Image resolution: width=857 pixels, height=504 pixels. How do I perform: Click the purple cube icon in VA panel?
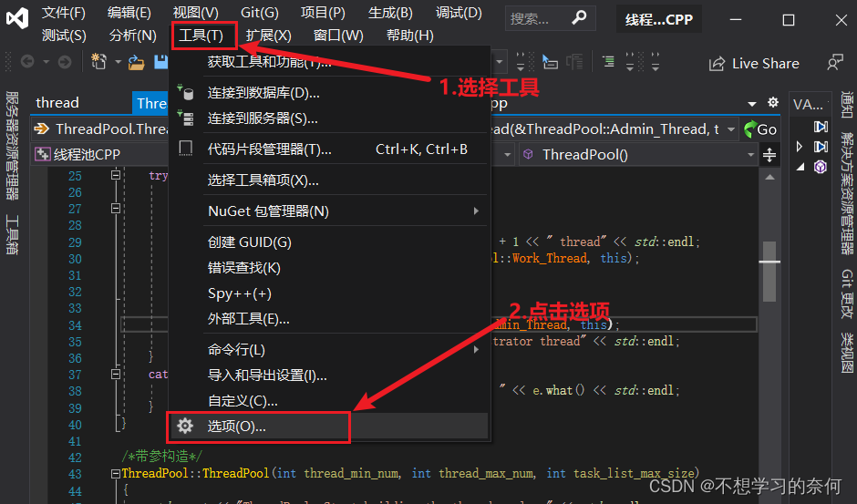coord(821,167)
